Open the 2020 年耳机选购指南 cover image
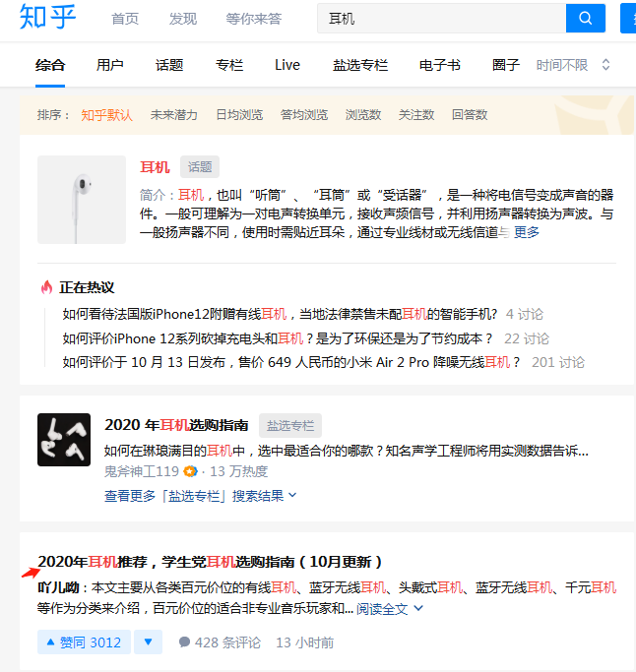 click(64, 440)
